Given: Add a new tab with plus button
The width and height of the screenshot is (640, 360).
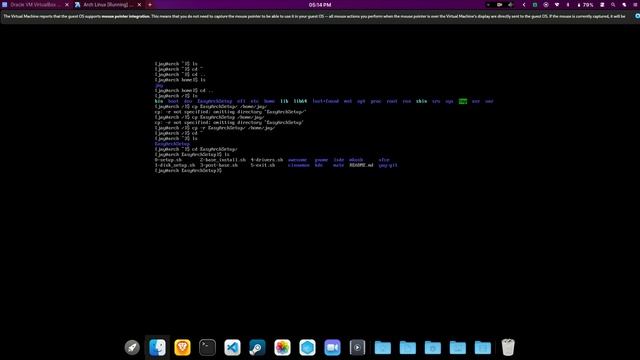Looking at the screenshot, I should coord(150,4).
